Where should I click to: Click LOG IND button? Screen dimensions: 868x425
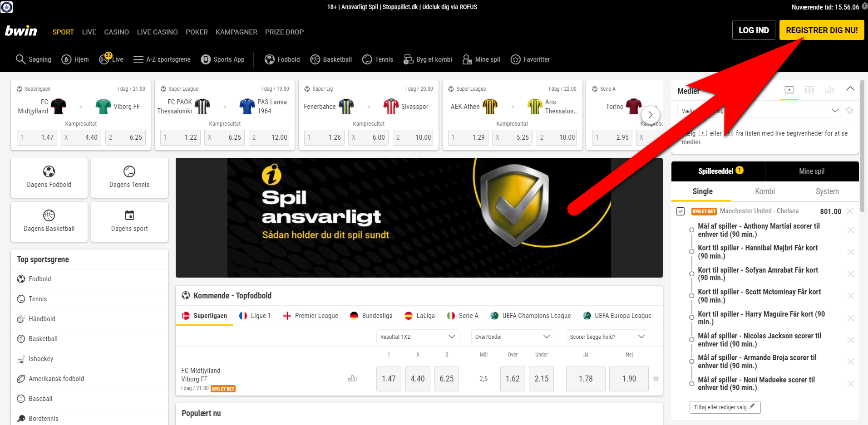click(x=754, y=30)
